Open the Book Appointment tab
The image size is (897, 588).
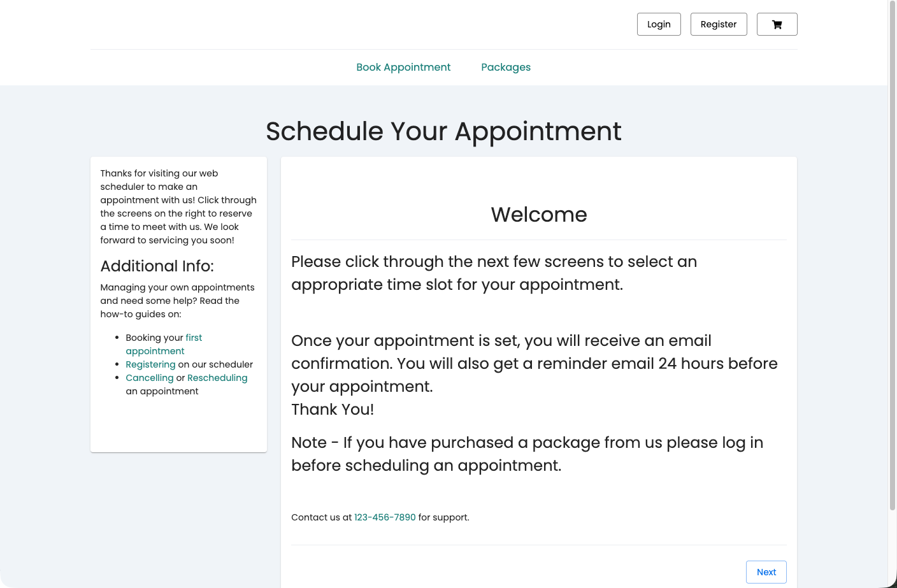click(x=403, y=67)
